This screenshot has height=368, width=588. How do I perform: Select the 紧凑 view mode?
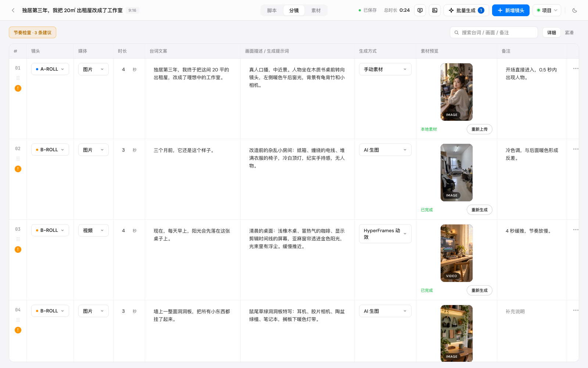click(569, 32)
